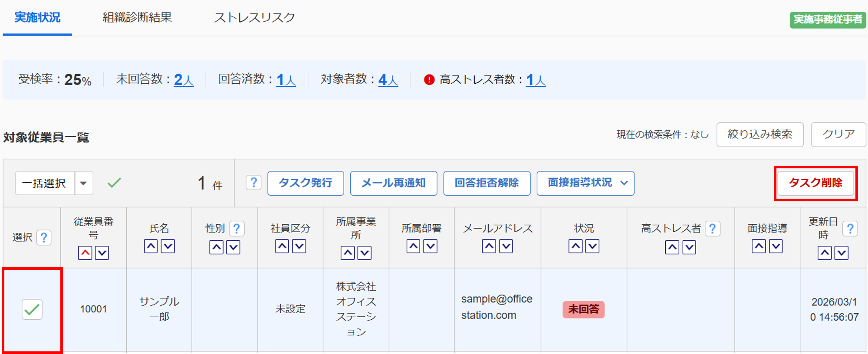The image size is (868, 354).
Task: Open the 絞り込み検索 filter button
Action: click(759, 134)
